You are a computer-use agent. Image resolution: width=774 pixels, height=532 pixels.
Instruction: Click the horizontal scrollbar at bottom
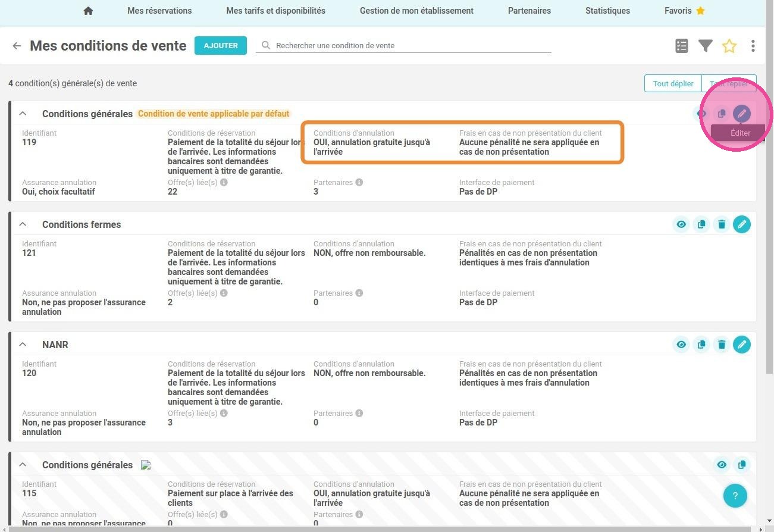[x=381, y=528]
